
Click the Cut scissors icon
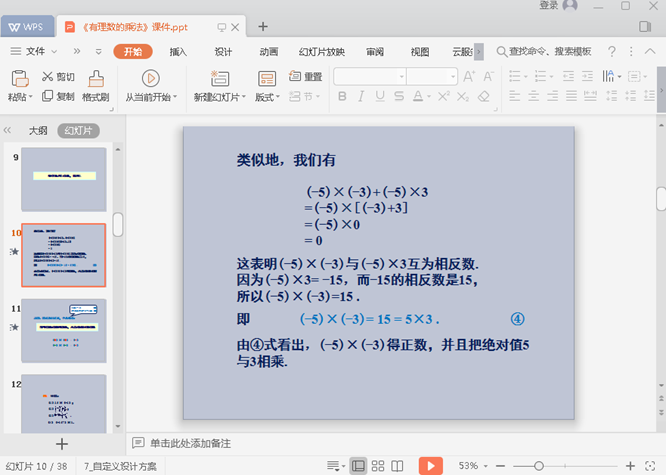pos(48,76)
